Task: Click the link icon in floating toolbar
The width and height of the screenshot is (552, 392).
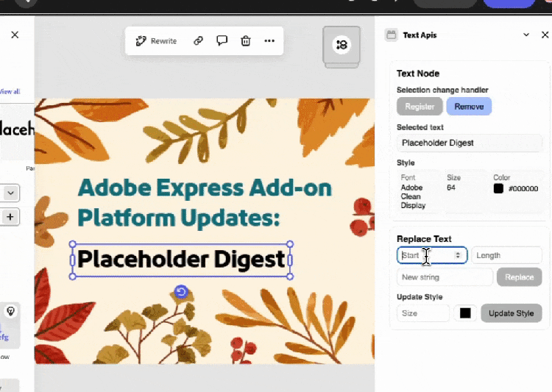Action: tap(198, 41)
